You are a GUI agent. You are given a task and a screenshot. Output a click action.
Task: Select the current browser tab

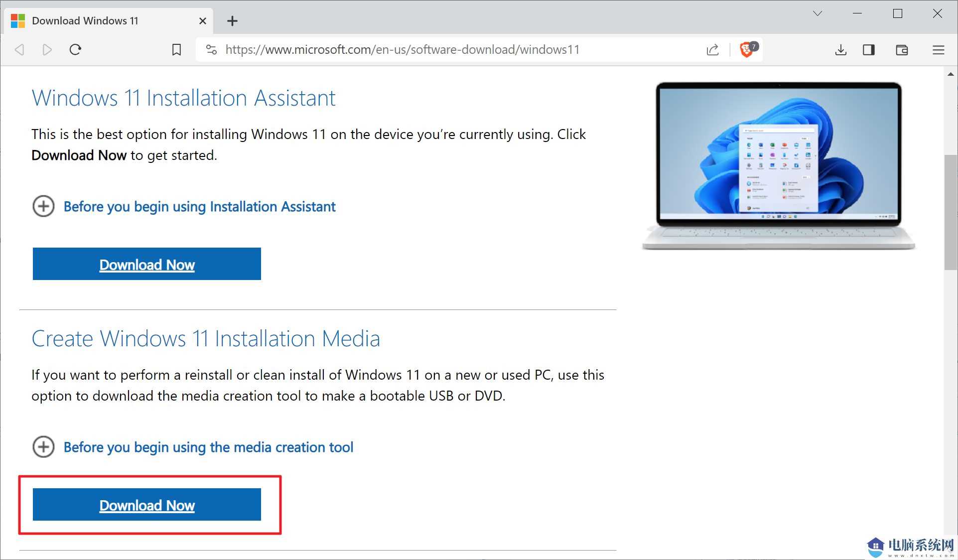coord(109,20)
